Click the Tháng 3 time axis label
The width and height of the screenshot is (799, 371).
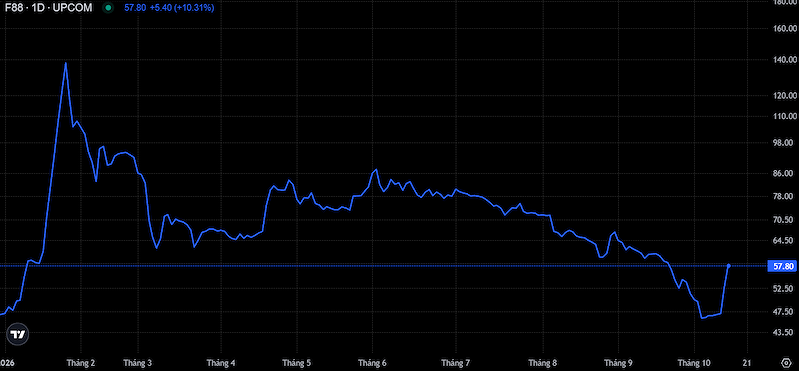[x=138, y=363]
